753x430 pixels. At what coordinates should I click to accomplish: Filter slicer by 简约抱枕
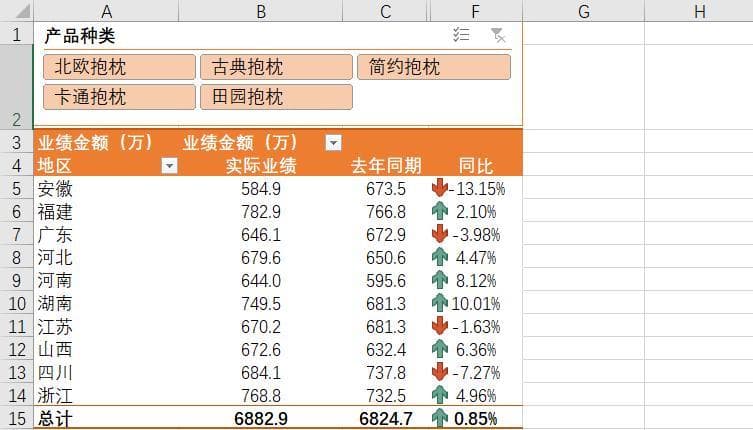click(434, 67)
